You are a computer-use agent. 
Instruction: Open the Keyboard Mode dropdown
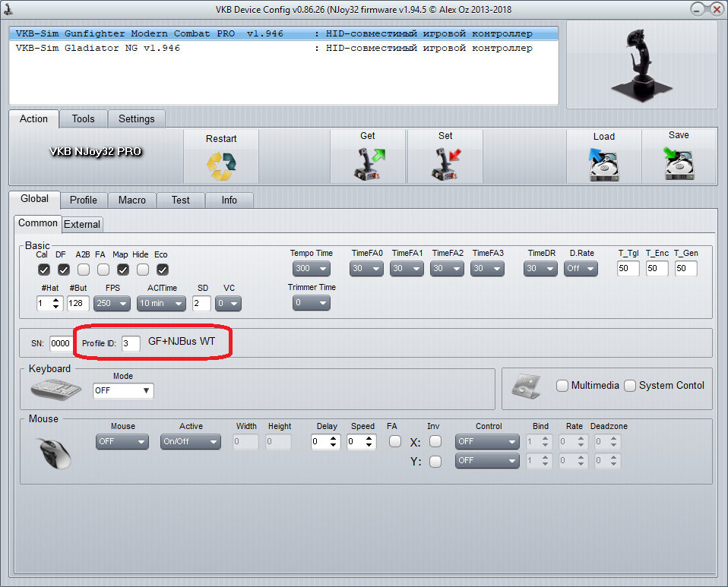pos(123,390)
